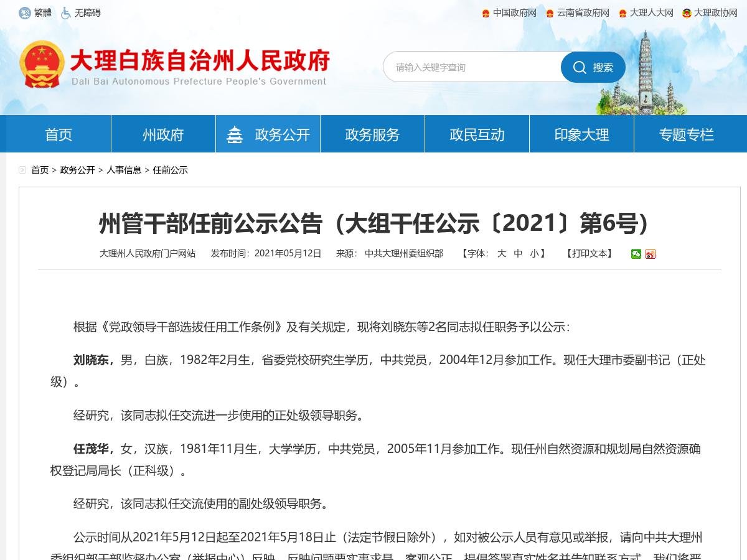This screenshot has width=747, height=560.
Task: Click 打印文本 to print the article
Action: (x=589, y=253)
